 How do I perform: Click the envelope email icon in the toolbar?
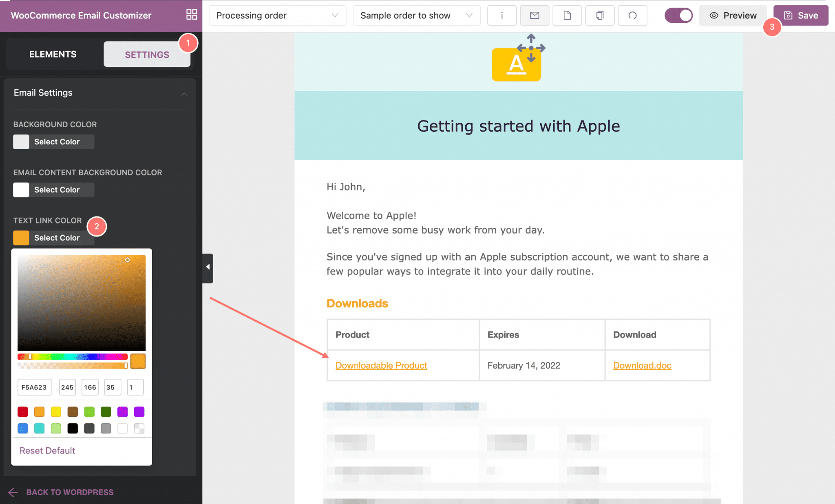coord(535,15)
